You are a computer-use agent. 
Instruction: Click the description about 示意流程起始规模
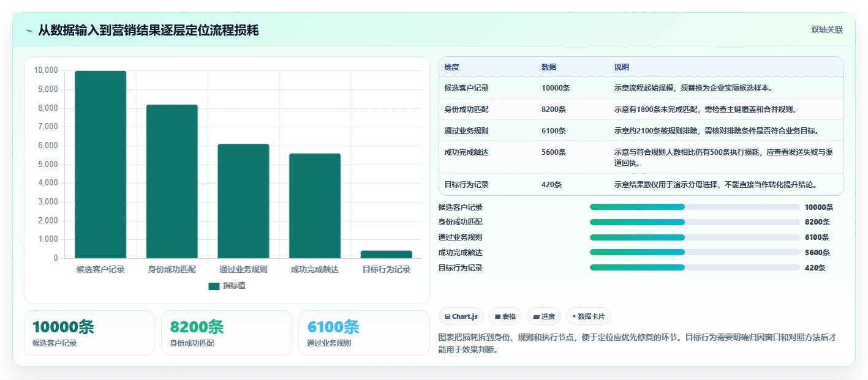pos(693,88)
